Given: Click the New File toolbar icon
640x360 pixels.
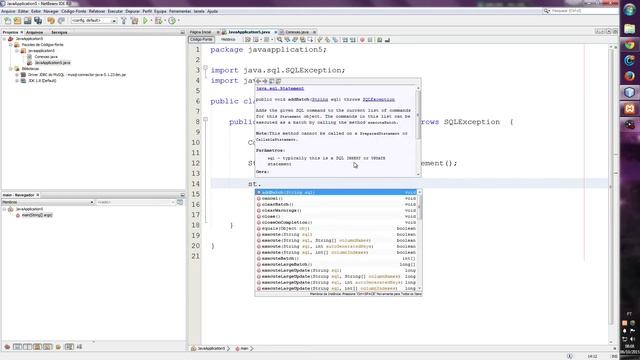Looking at the screenshot, I should click(7, 20).
